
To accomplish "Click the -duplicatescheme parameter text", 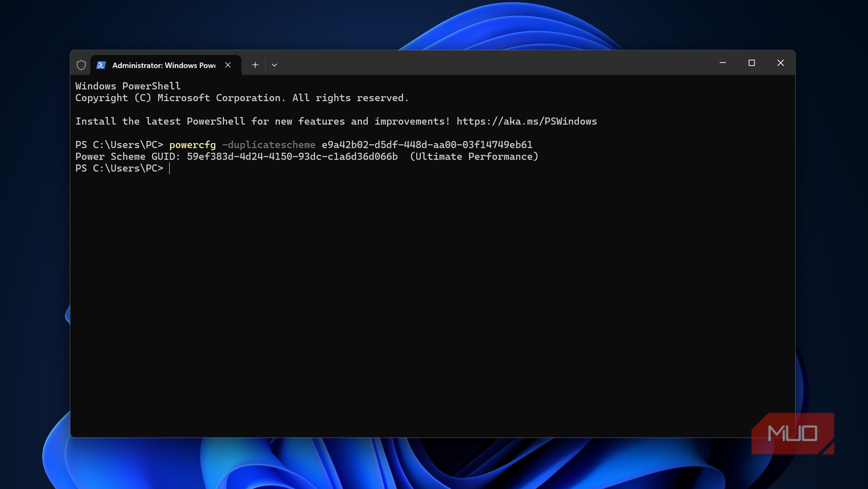I will 269,145.
